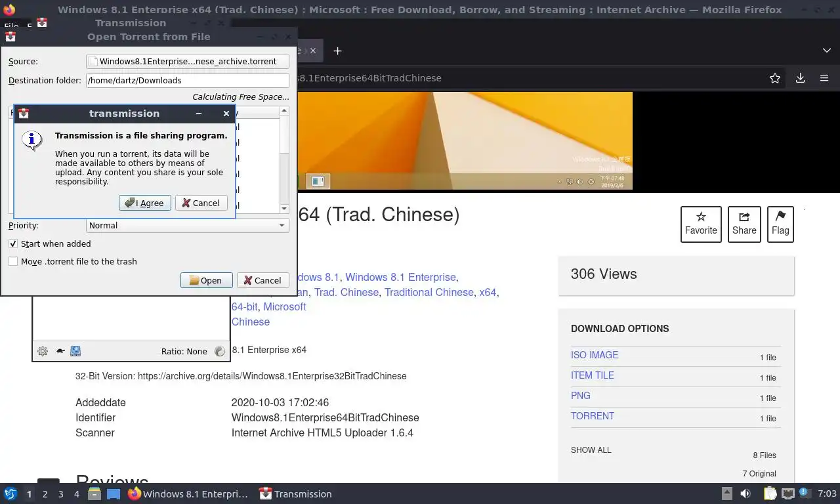
Task: Click the Transmission icon beside the File menu
Action: 42,23
